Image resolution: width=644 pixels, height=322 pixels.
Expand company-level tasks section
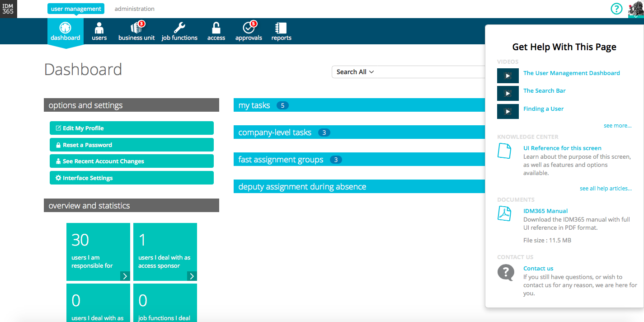click(x=359, y=133)
